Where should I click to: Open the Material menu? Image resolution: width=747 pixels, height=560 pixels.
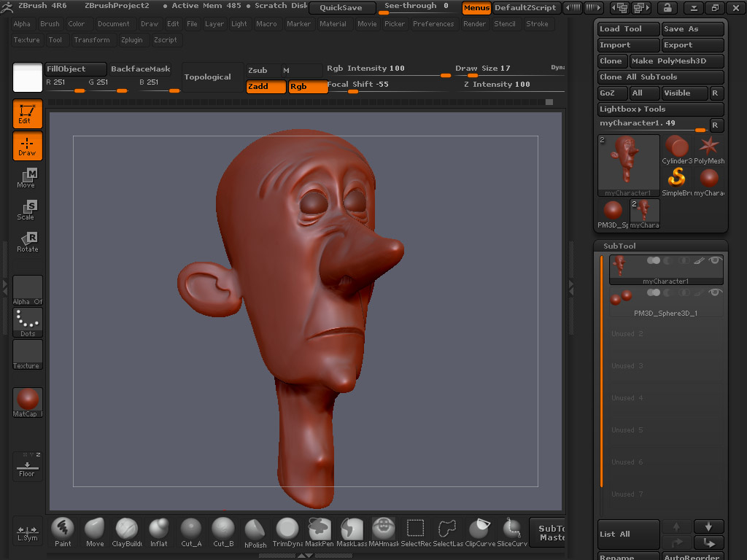click(333, 24)
